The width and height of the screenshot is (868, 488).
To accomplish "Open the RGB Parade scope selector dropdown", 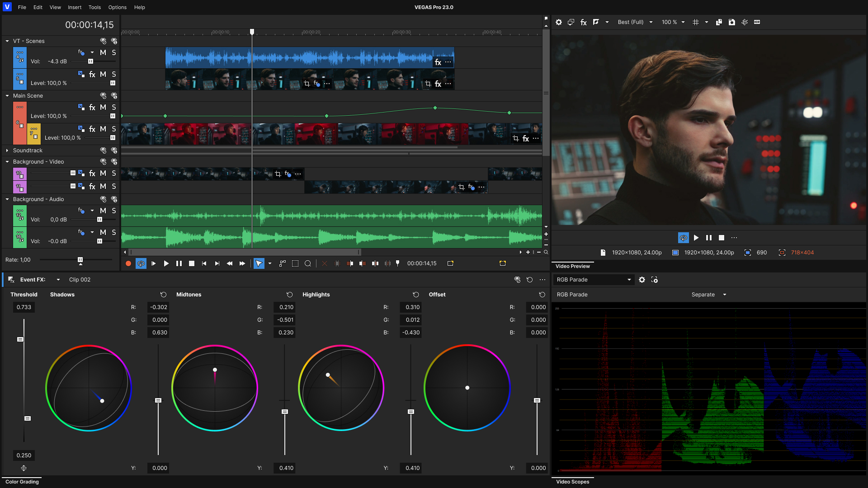I will 593,280.
